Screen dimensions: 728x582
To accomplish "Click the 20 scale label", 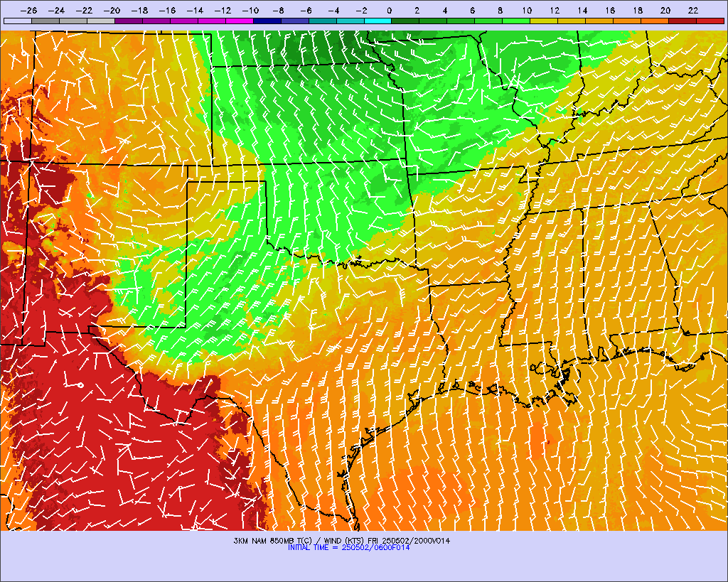I will [x=665, y=10].
